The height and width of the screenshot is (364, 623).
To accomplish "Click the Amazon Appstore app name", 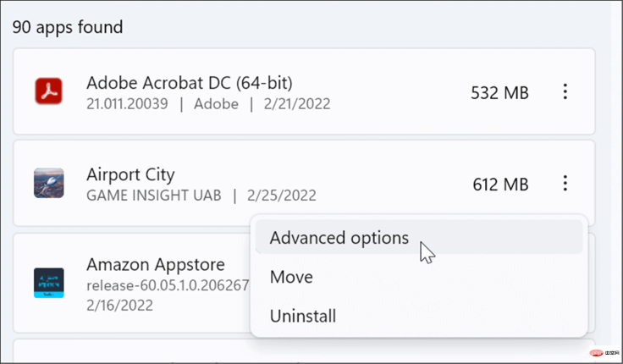I will (x=156, y=265).
